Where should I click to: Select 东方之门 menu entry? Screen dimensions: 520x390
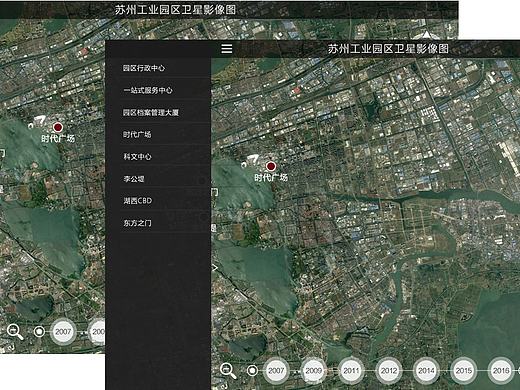(x=137, y=223)
